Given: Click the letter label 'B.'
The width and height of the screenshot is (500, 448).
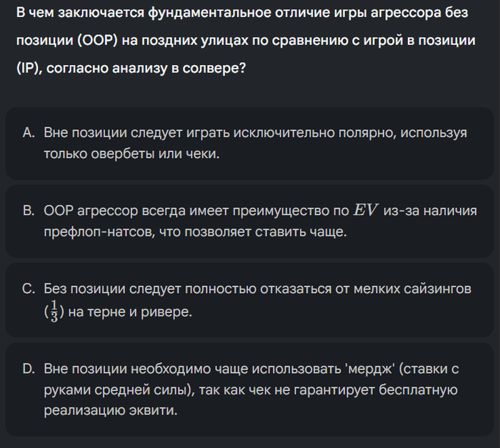Looking at the screenshot, I should (x=29, y=211).
